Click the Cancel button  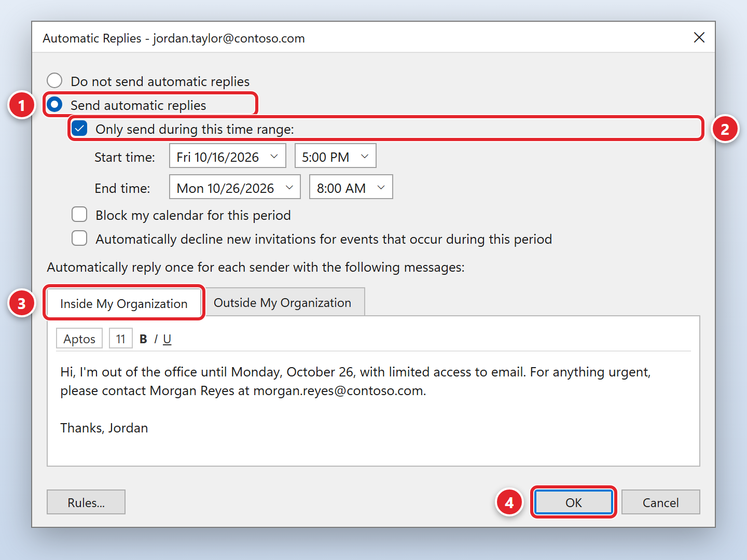(x=660, y=502)
